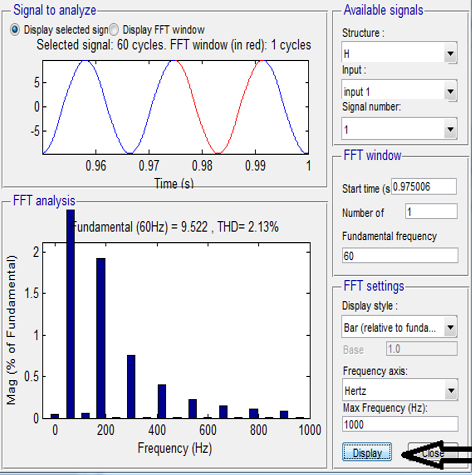
Task: Select Display FFT window radio button
Action: click(114, 30)
